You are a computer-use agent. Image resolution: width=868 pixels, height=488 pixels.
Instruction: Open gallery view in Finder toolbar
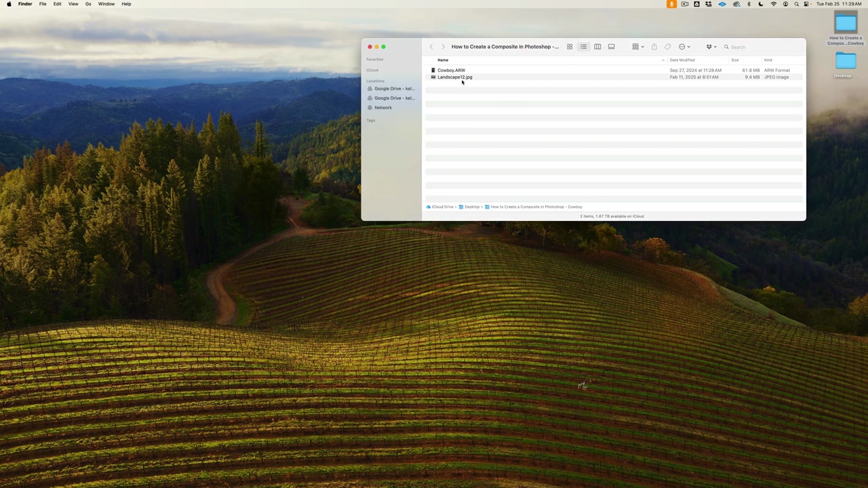tap(611, 46)
